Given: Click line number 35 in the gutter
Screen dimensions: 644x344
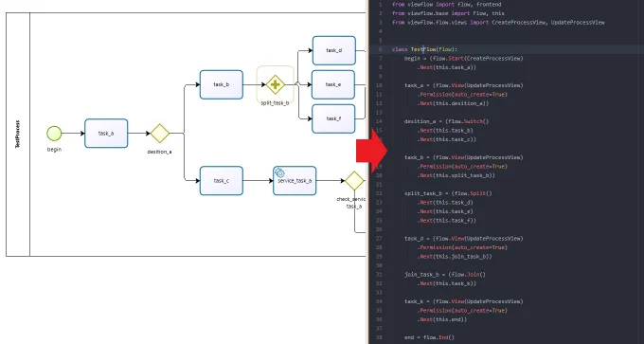Looking at the screenshot, I should pos(379,310).
